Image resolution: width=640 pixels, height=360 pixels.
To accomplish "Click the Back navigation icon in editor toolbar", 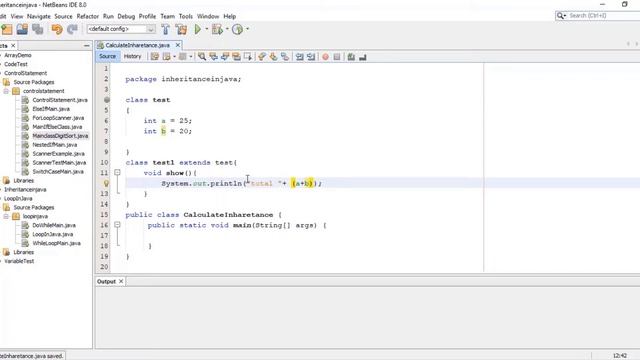I will tap(166, 57).
